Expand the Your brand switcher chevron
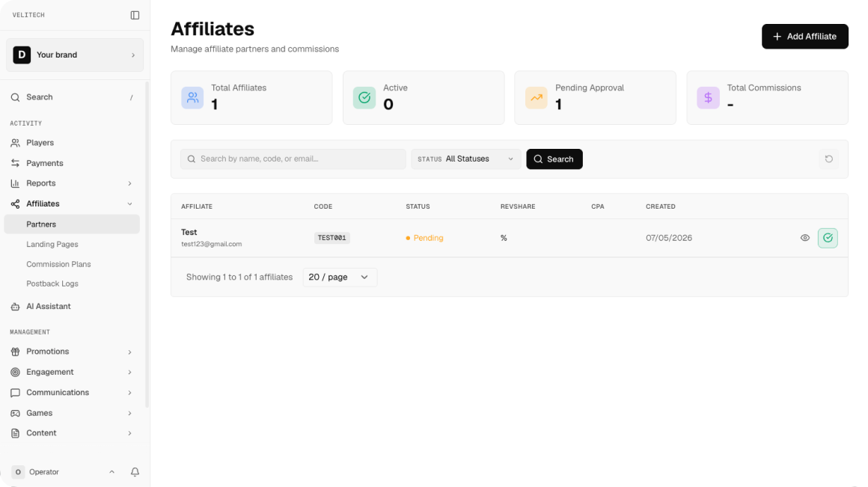The image size is (868, 487). pos(133,55)
